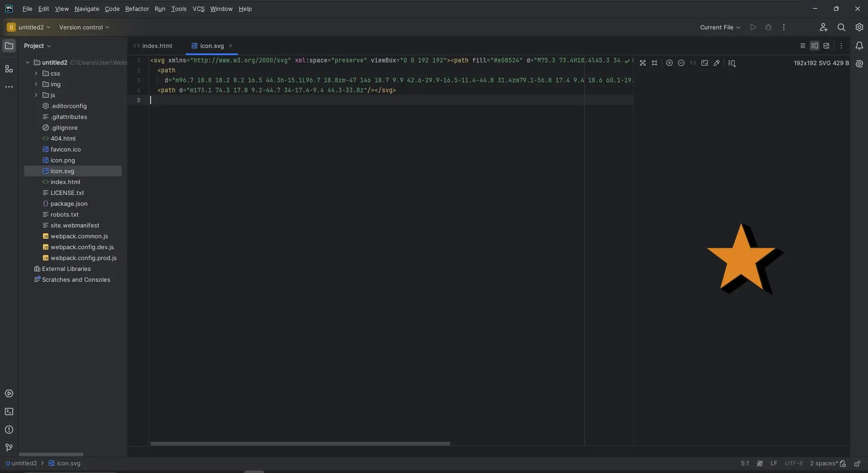Open Problems tool window icon
The height and width of the screenshot is (473, 868).
click(9, 430)
